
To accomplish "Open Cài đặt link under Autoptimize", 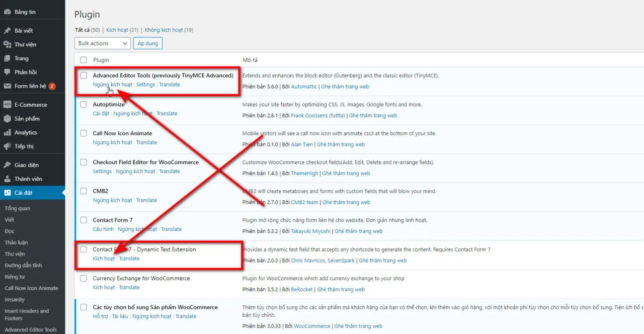I will click(x=101, y=114).
